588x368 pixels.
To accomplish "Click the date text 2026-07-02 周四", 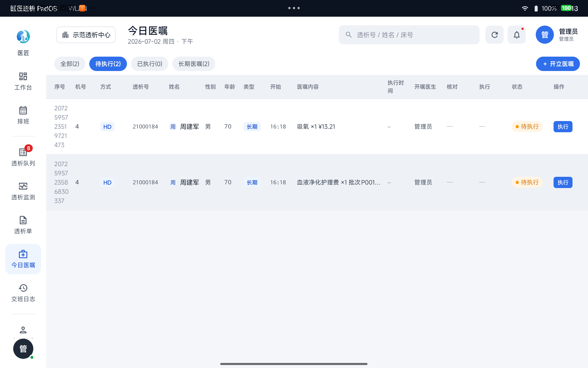I will (151, 42).
